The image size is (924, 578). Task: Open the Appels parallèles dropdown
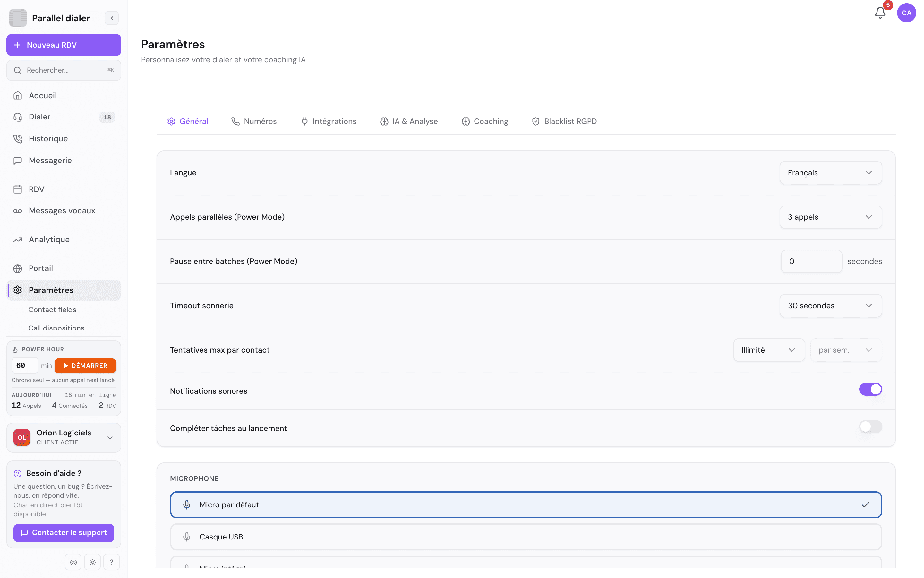tap(830, 217)
